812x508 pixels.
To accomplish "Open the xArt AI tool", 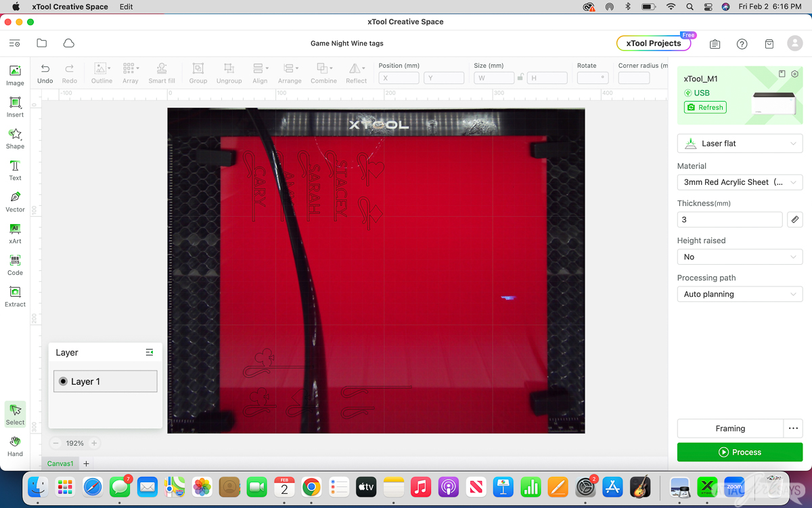I will point(15,233).
